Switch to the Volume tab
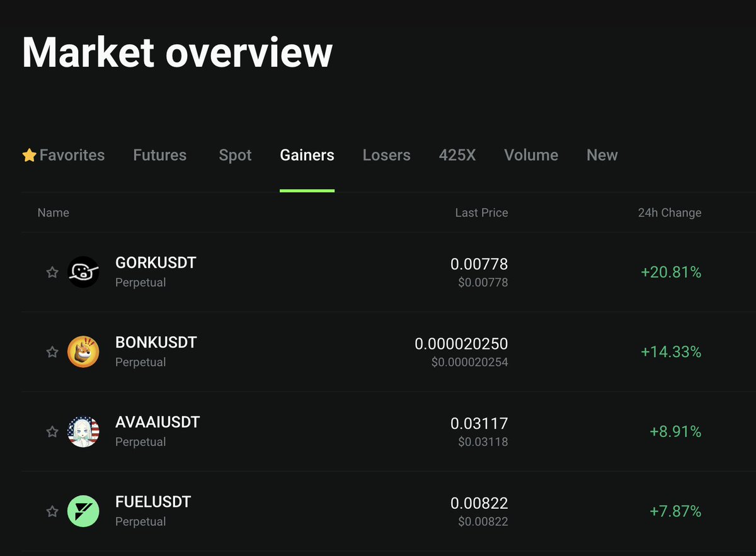 click(531, 155)
